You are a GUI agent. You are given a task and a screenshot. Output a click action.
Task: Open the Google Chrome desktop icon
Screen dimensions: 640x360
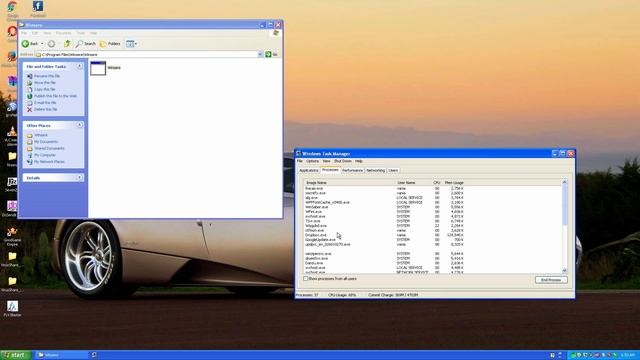(x=12, y=9)
